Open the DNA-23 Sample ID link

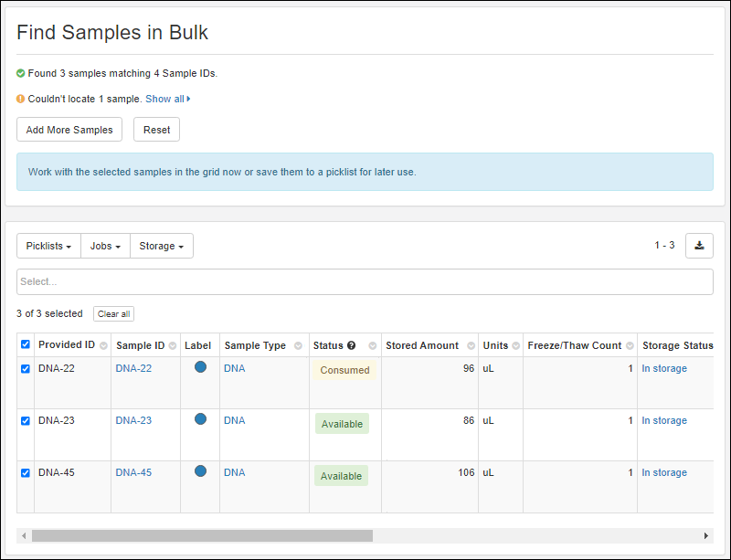coord(133,421)
